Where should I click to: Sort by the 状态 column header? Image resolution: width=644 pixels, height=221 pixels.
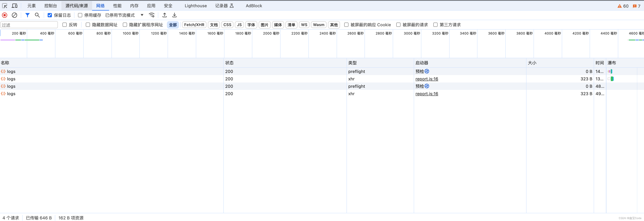click(x=285, y=63)
